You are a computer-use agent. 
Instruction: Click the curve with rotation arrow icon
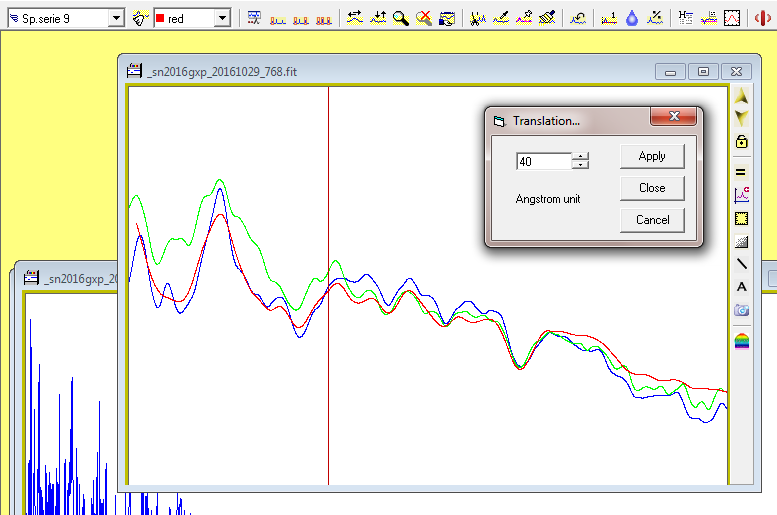578,18
